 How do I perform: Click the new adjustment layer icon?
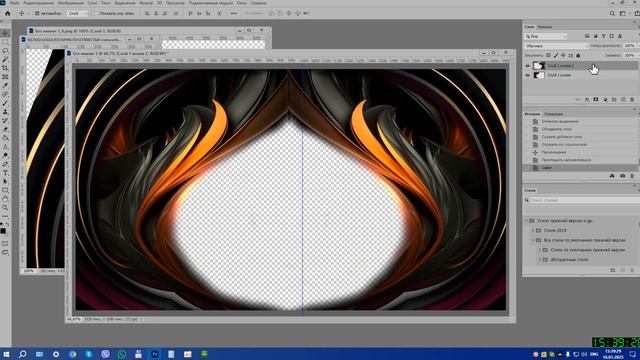[x=605, y=100]
